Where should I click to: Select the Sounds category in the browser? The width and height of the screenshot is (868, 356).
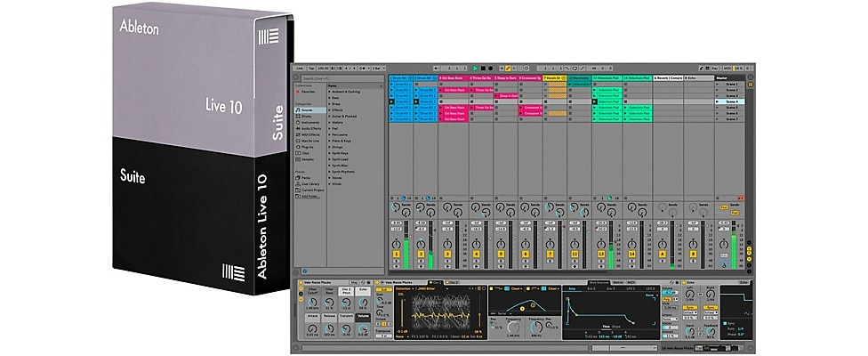pyautogui.click(x=310, y=110)
